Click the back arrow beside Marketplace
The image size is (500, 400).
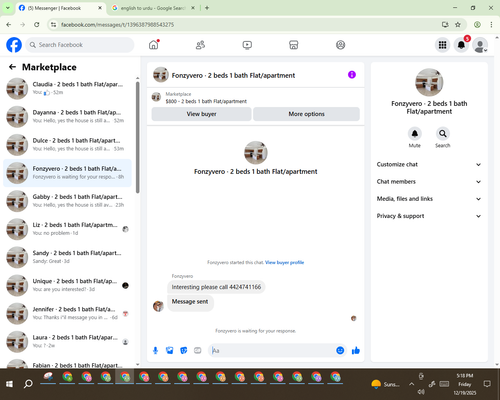click(12, 67)
